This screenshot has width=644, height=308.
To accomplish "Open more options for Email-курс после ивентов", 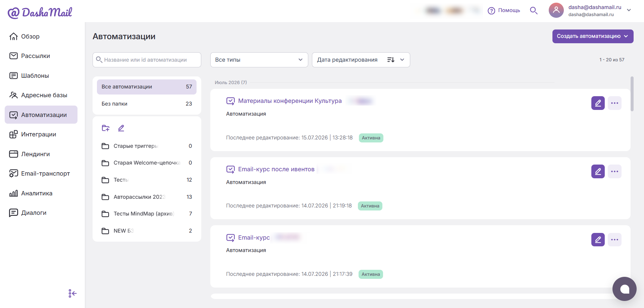I will pos(614,172).
